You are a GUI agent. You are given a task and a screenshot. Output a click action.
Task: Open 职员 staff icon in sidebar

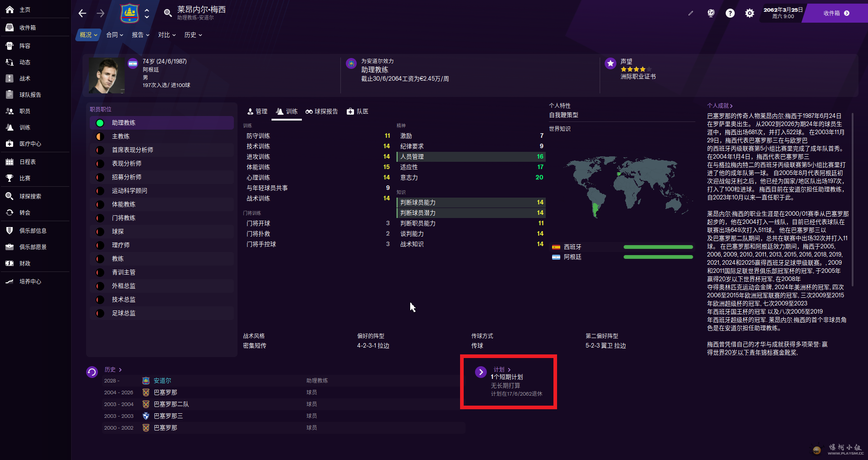pyautogui.click(x=10, y=111)
